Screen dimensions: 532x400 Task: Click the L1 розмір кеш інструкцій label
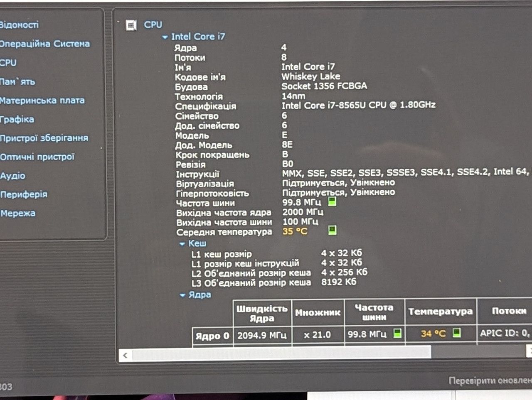[245, 264]
